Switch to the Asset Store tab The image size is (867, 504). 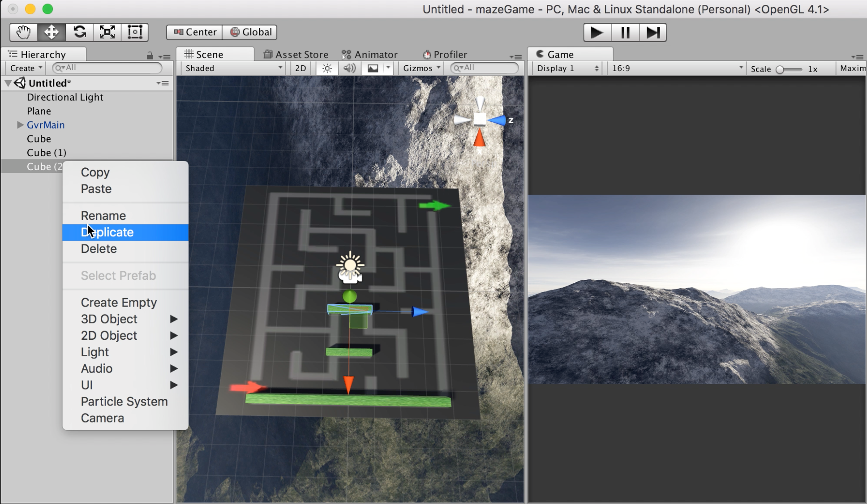(x=296, y=55)
